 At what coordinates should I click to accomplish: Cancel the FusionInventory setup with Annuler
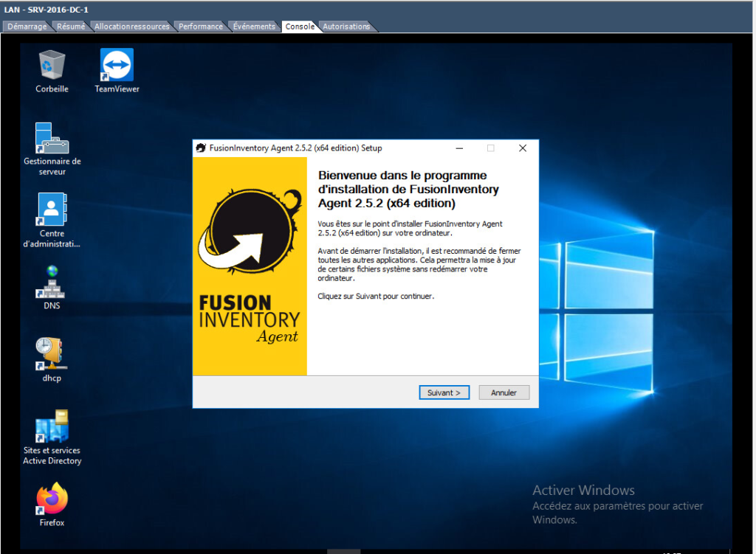pos(504,392)
